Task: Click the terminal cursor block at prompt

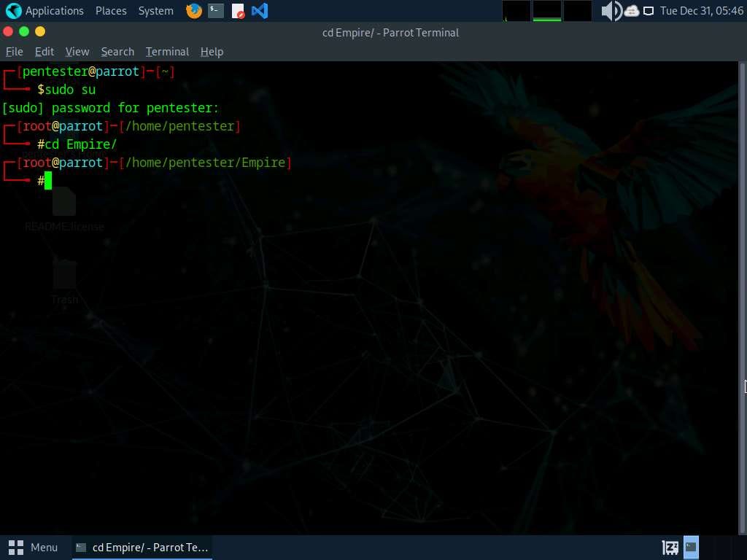Action: pos(47,181)
